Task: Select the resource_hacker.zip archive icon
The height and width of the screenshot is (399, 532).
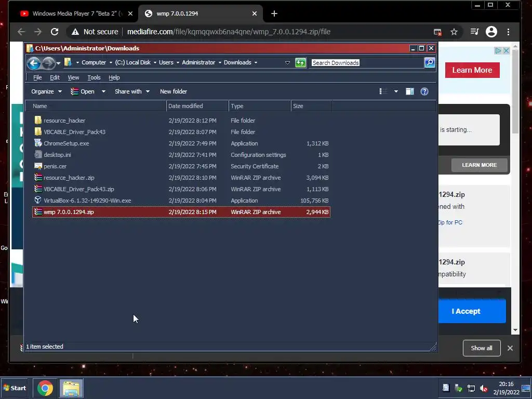Action: coord(38,178)
